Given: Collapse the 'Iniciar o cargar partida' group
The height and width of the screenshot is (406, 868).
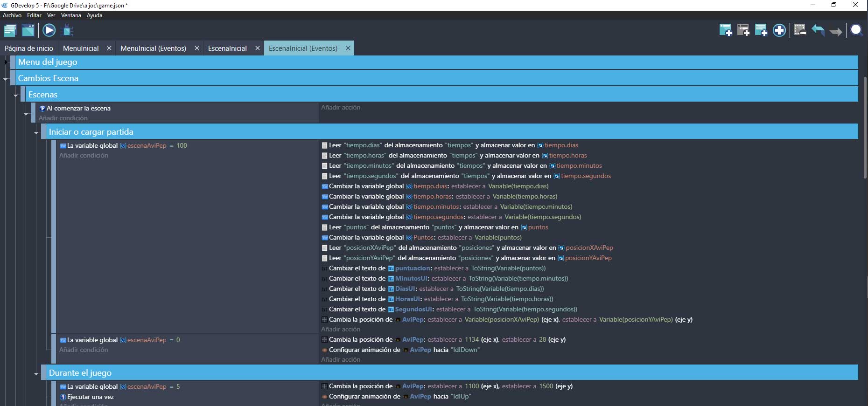Looking at the screenshot, I should click(36, 133).
